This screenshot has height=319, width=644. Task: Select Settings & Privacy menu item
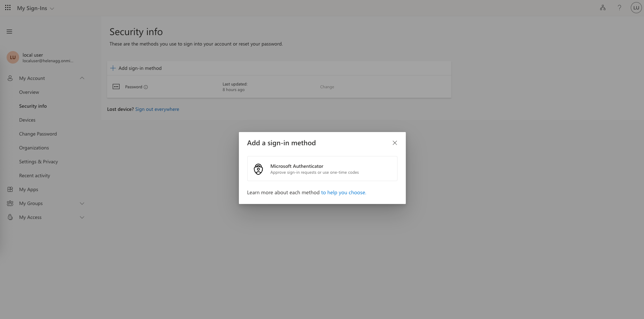click(x=38, y=162)
